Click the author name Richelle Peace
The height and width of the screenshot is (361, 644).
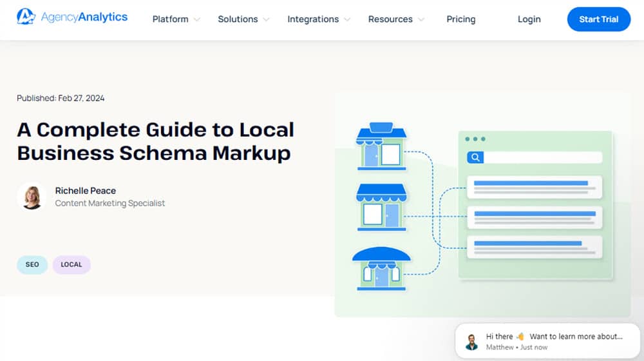coord(86,190)
